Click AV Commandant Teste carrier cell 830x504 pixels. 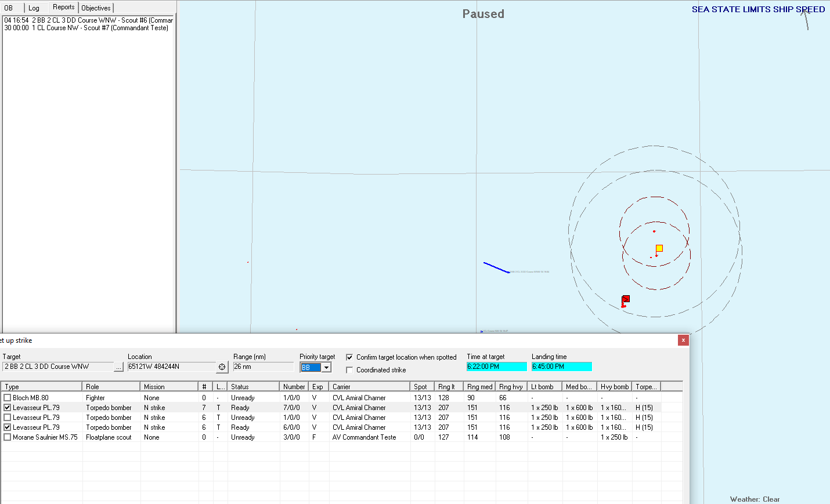click(365, 437)
